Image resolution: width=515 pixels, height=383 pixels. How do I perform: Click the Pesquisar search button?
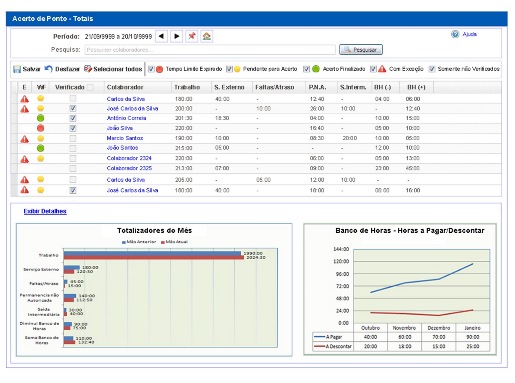pyautogui.click(x=361, y=50)
